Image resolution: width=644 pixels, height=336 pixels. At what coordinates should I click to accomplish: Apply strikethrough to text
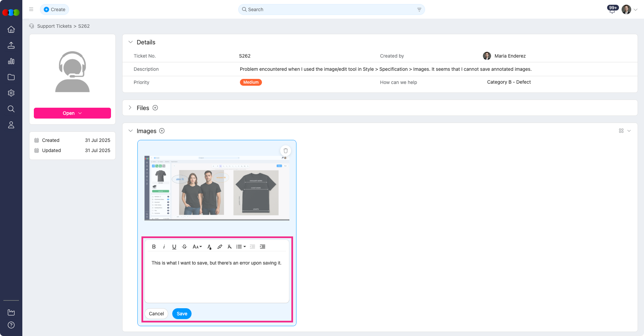click(184, 247)
